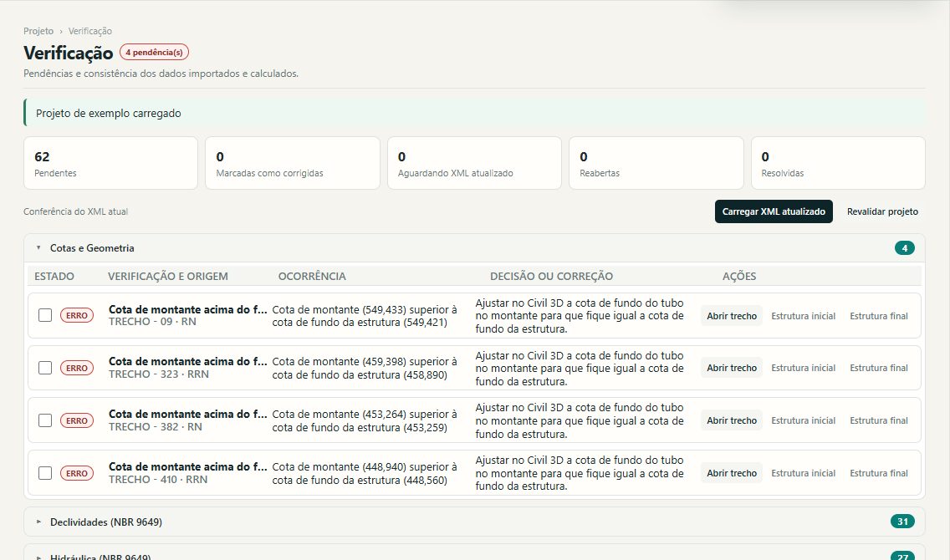
Task: Click the Conferência do XML atual label
Action: tap(76, 212)
